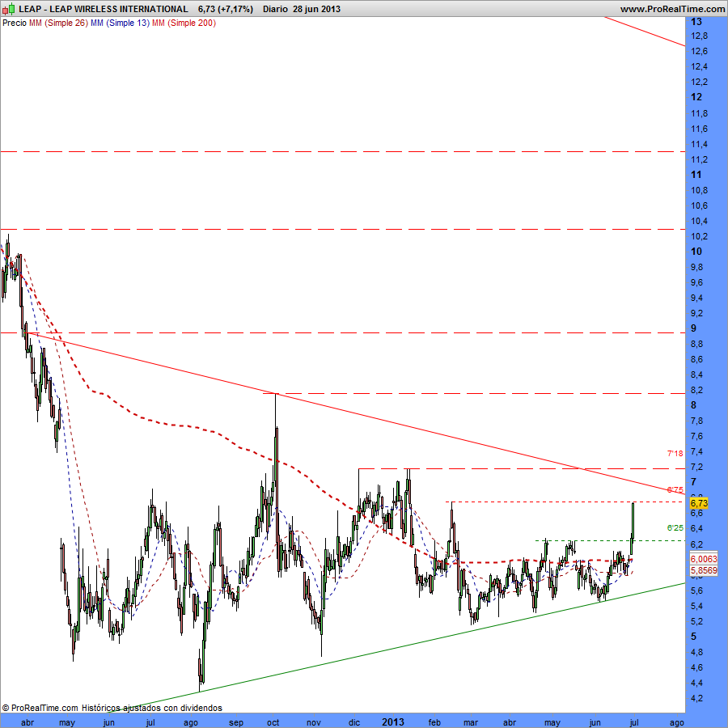Click the Precio legend label
Screen dimensions: 728x728
14,23
